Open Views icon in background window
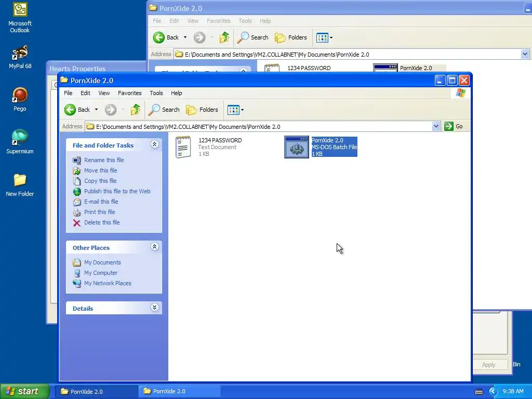 [322, 37]
